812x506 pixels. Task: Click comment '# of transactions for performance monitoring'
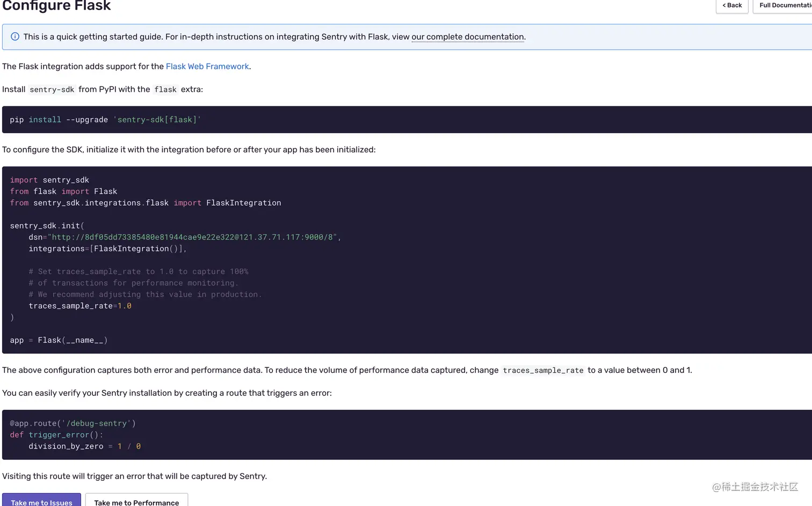(x=133, y=283)
